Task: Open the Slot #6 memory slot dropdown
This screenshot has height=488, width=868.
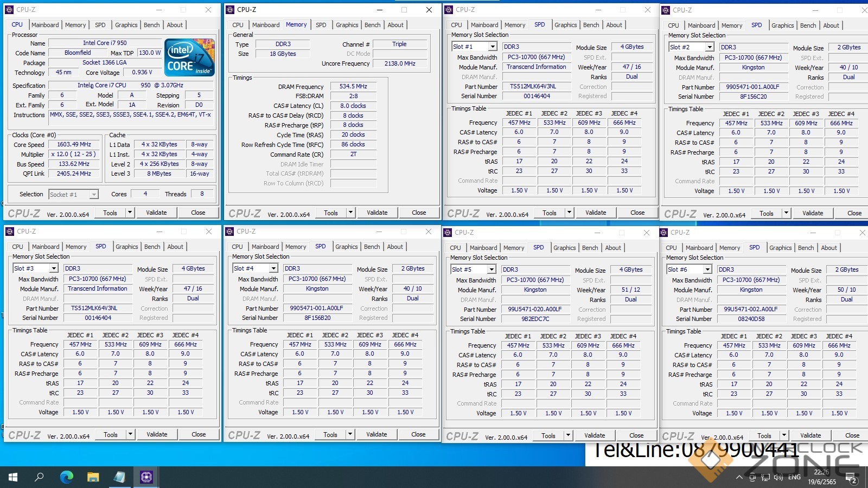Action: tap(707, 269)
